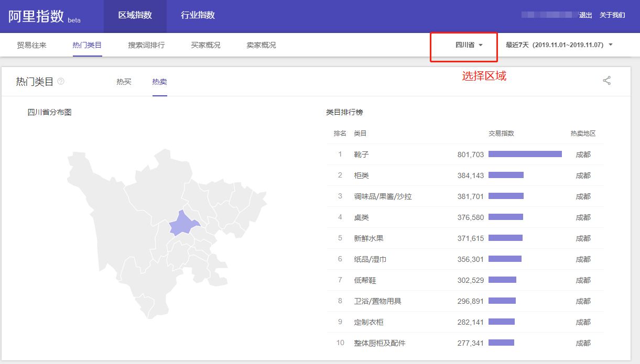Click the 柜类 category row
The width and height of the screenshot is (640, 364).
[x=465, y=175]
